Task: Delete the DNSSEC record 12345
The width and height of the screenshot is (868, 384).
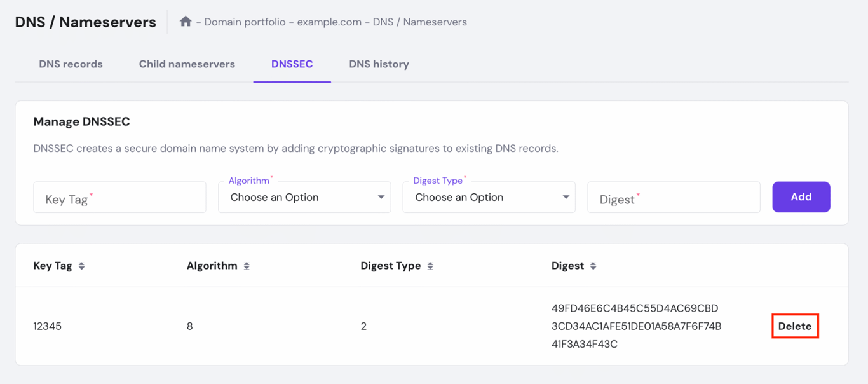Action: tap(795, 326)
